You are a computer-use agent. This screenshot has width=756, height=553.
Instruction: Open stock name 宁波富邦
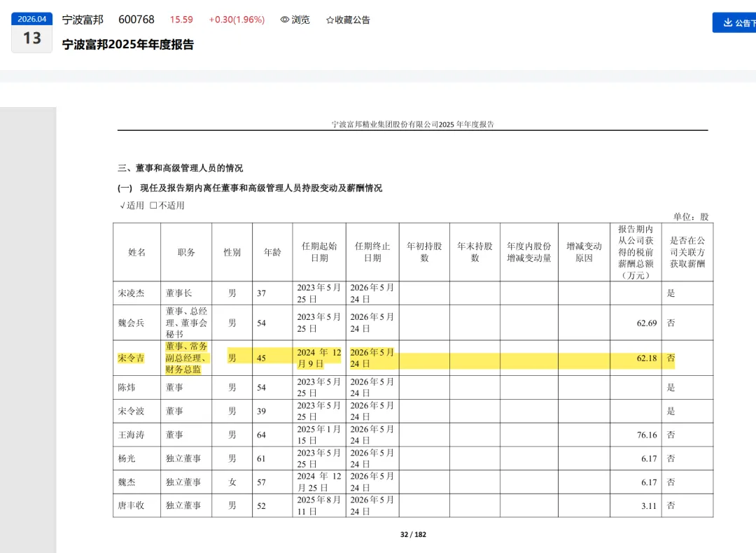point(83,20)
